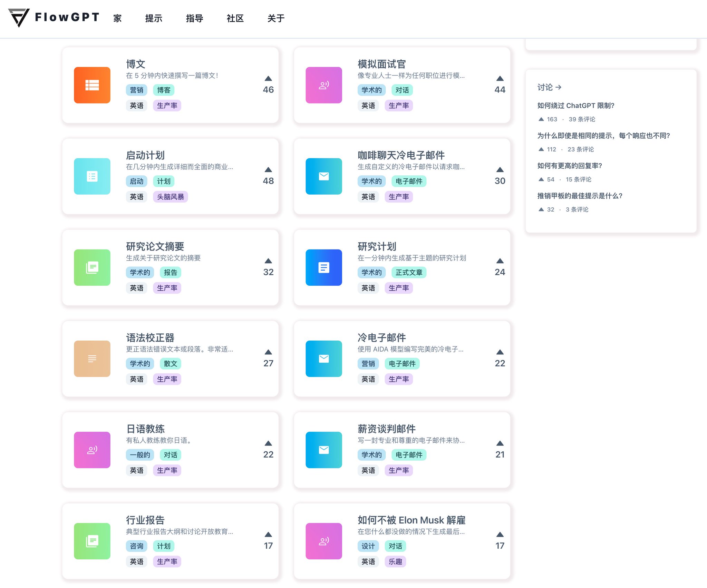Image resolution: width=707 pixels, height=588 pixels.
Task: Open the discussion 如何绕过 ChatGPT 限制?
Action: [575, 106]
